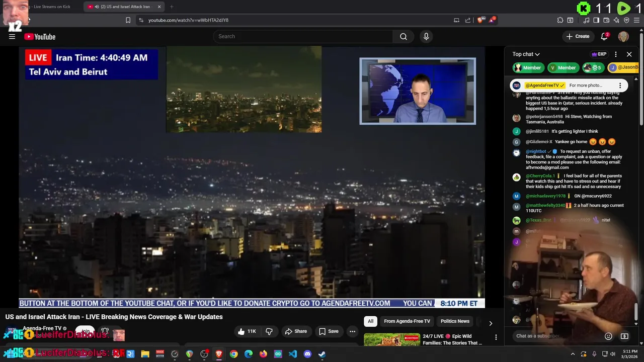This screenshot has height=362, width=644.
Task: Open the live chat three-dot options menu
Action: coord(616,54)
